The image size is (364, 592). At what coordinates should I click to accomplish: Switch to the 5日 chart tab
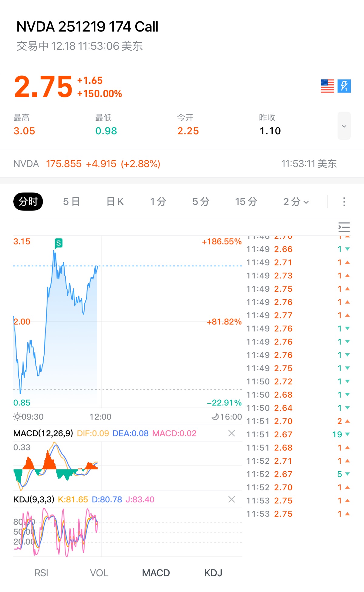[x=71, y=202]
